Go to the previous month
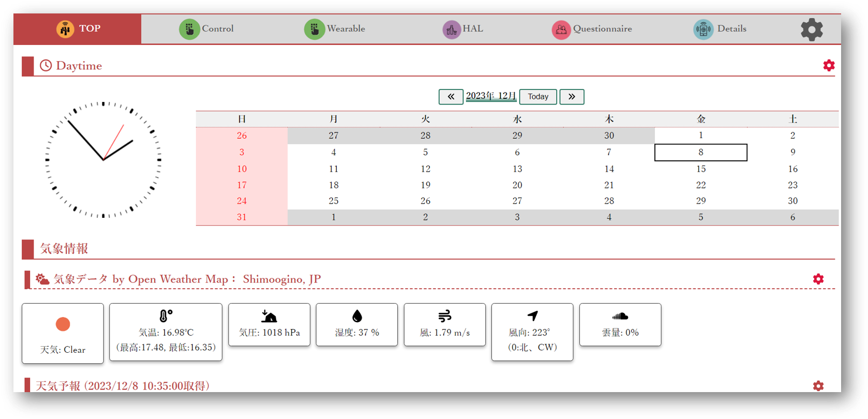Screen dimensions: 868x419 coord(451,97)
